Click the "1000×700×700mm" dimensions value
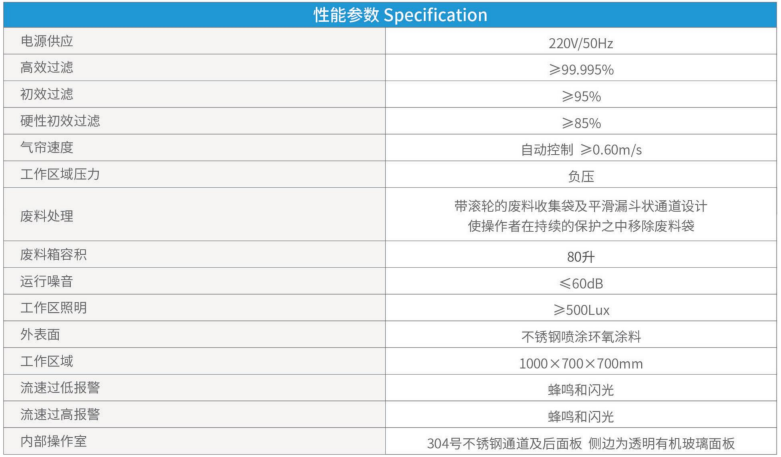The image size is (781, 457). 581,362
